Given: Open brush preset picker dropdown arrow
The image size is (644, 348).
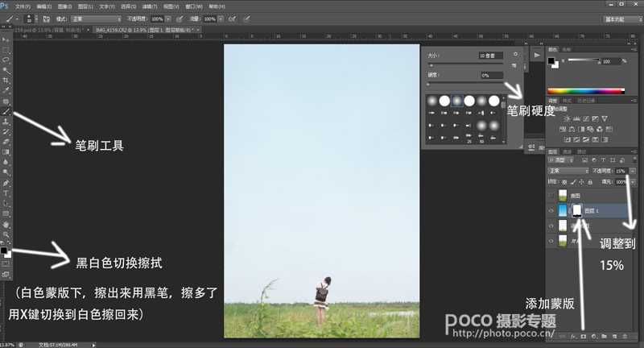Looking at the screenshot, I should point(36,19).
